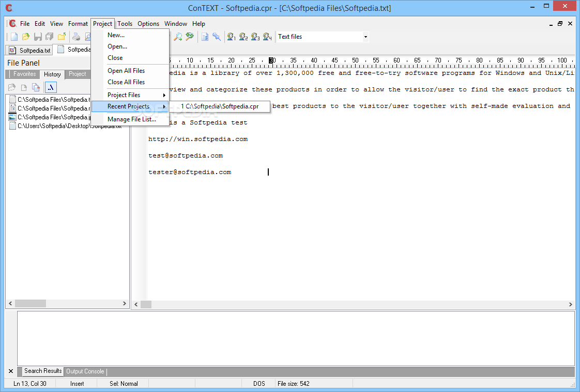Screen dimensions: 580x392
Task: Switch to the Softpedia.txt document tab
Action: (x=29, y=50)
